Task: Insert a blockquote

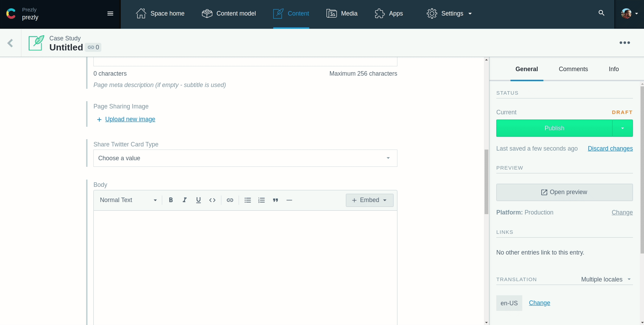Action: 275,200
